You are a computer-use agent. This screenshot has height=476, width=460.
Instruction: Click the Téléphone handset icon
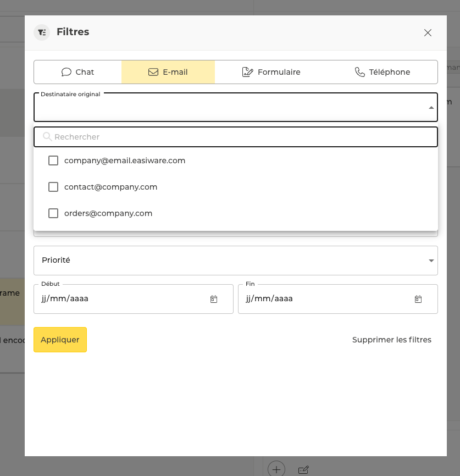[x=360, y=72]
